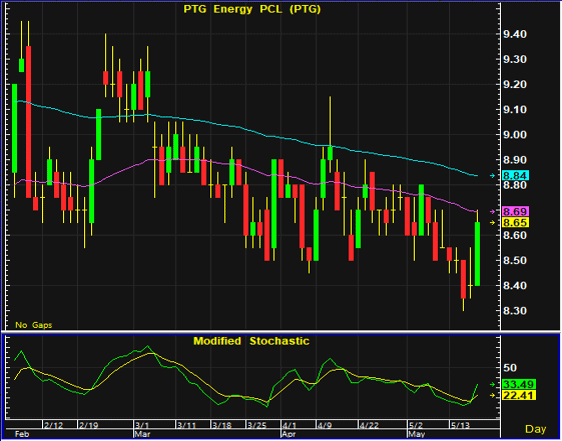
Task: Click the magenta 8.69 moving average price tag
Action: point(515,211)
